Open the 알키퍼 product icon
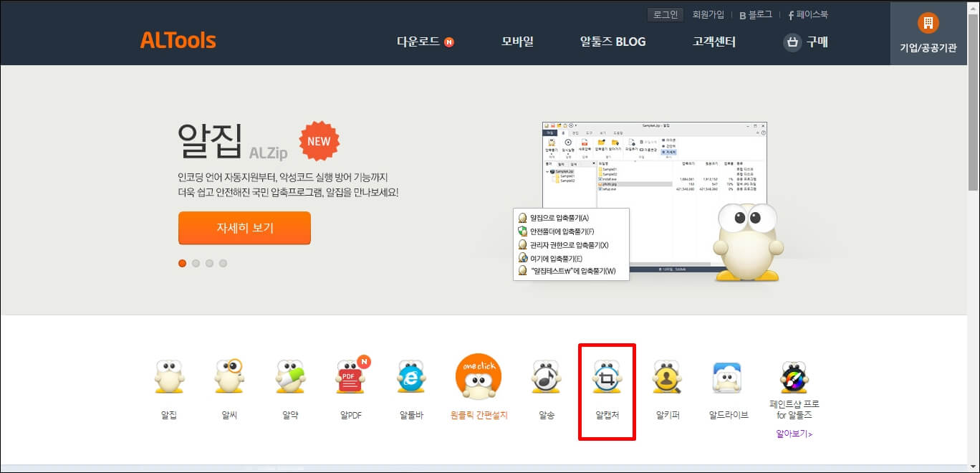The image size is (980, 473). [x=668, y=377]
